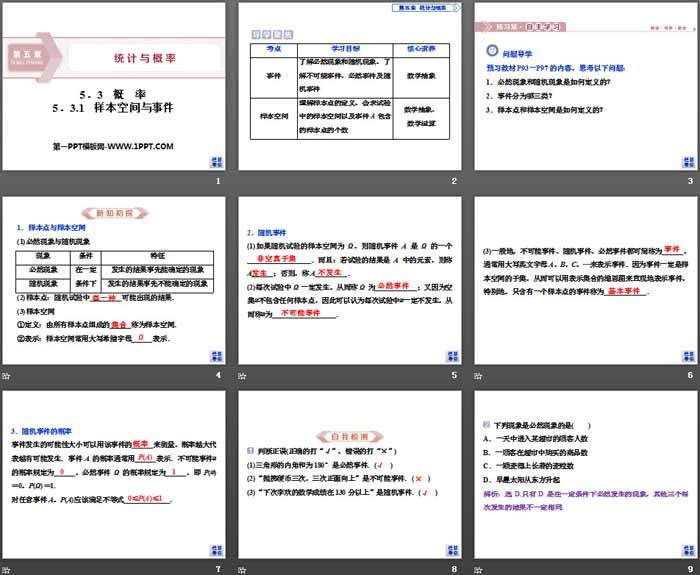Click the animation star icon under slide 4
The image size is (700, 575).
[x=7, y=375]
